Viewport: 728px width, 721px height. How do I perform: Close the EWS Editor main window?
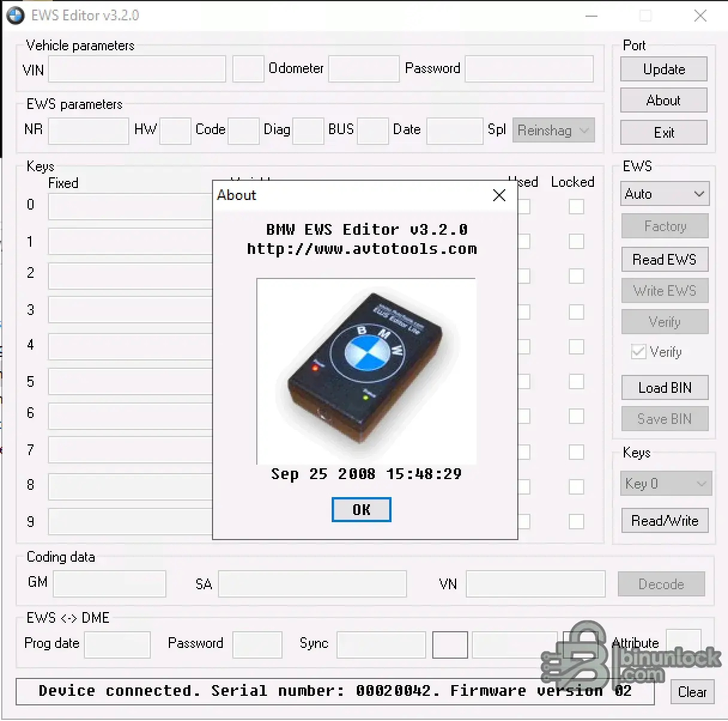coord(700,16)
